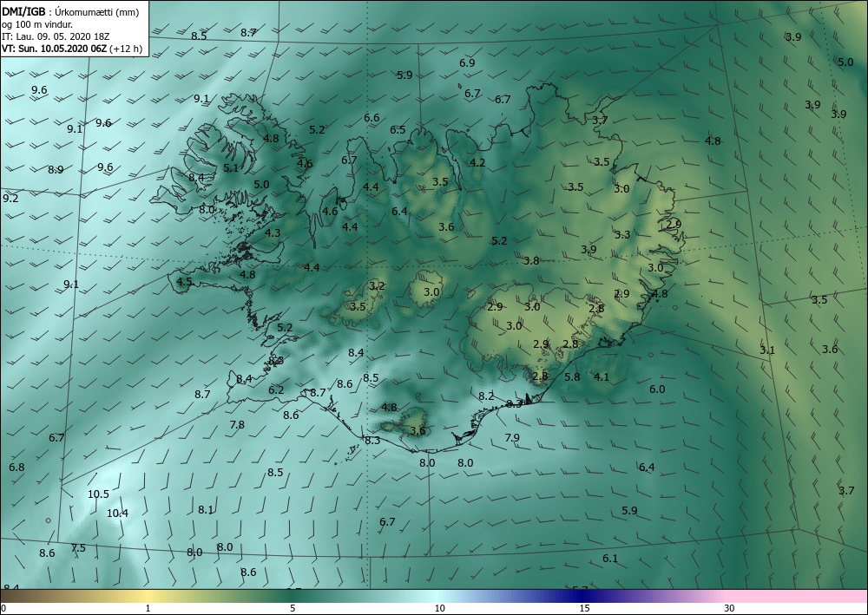This screenshot has width=868, height=615.
Task: Click the 6.8 value on the map
Action: [x=16, y=468]
